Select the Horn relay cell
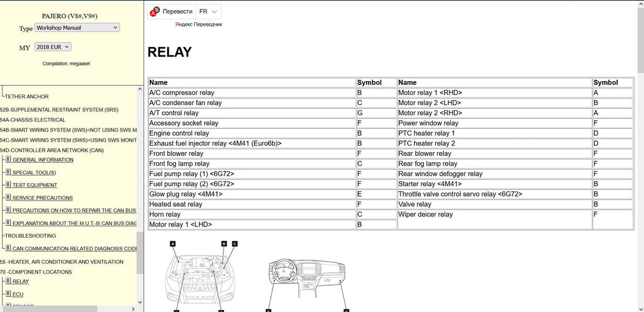The image size is (644, 312). point(252,214)
